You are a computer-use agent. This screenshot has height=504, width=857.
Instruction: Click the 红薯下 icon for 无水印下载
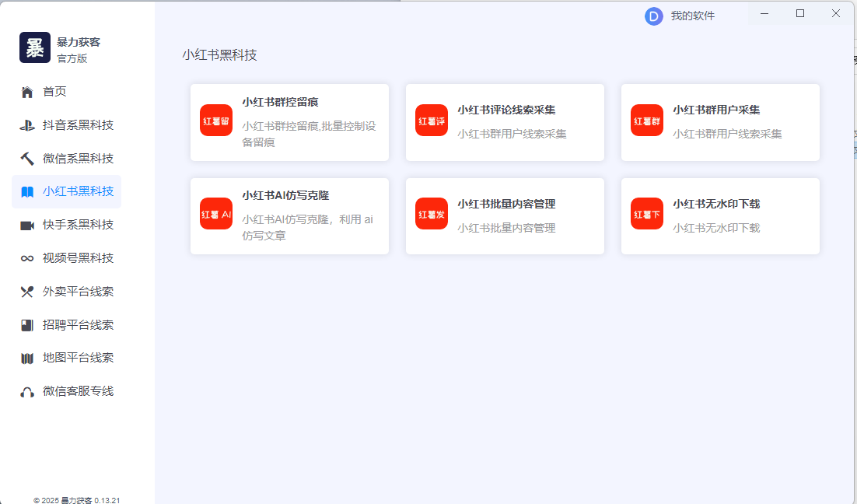647,214
